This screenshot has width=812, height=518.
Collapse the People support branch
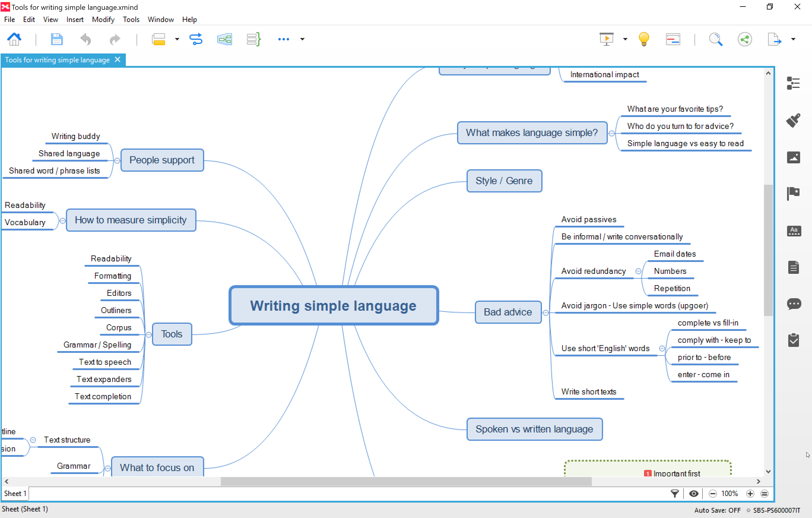[117, 161]
